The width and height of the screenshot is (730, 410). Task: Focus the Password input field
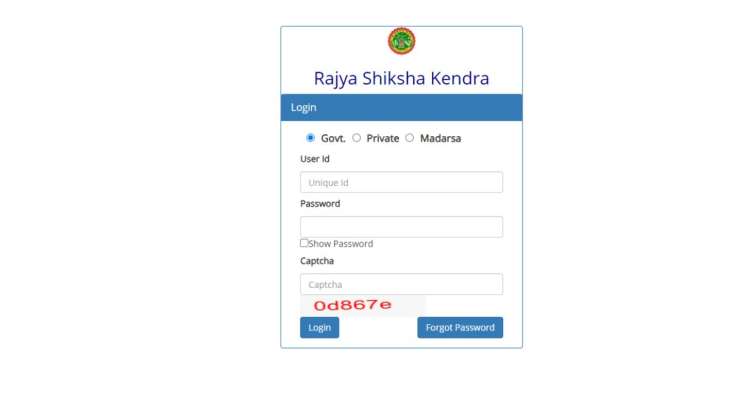401,227
